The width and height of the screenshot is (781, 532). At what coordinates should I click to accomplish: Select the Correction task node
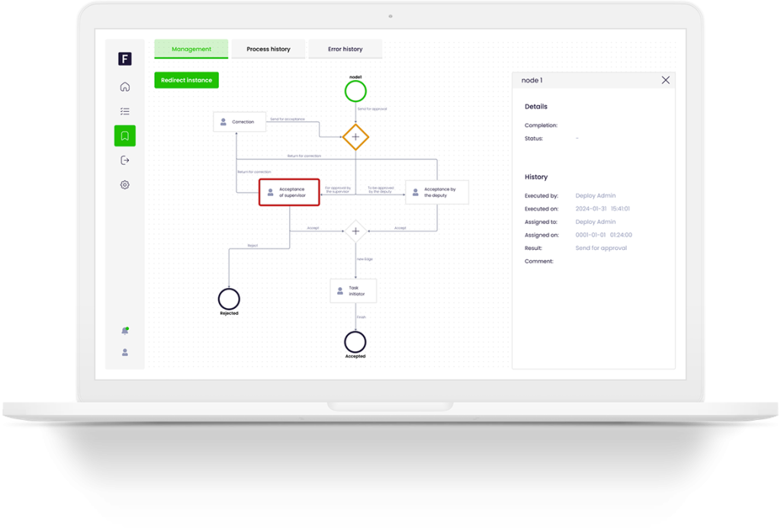pos(239,122)
